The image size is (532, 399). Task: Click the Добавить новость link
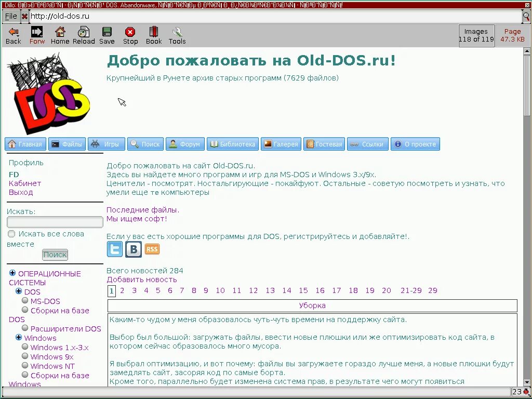[x=142, y=280]
